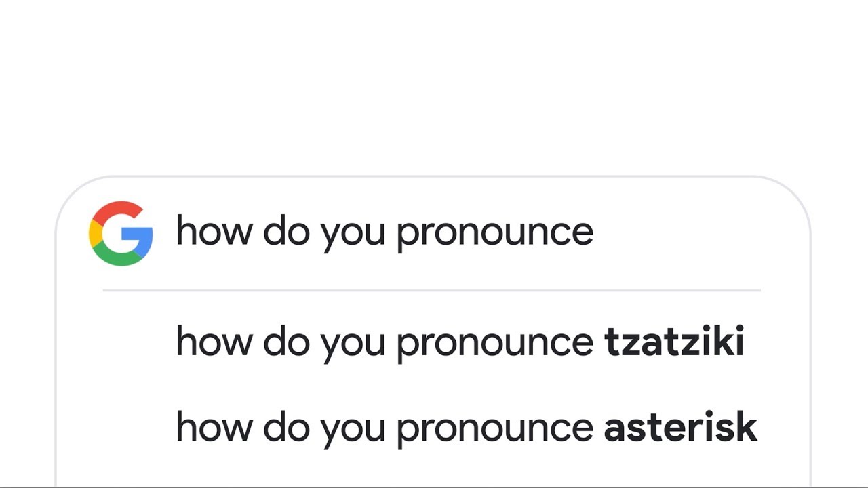
Task: Click the bold word 'asterisk'
Action: click(x=680, y=428)
